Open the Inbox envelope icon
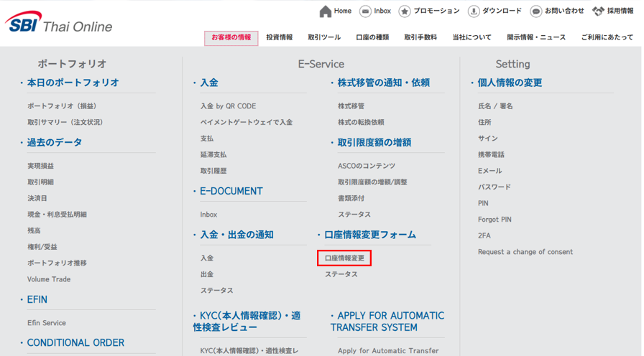This screenshot has width=644, height=356. coord(365,11)
